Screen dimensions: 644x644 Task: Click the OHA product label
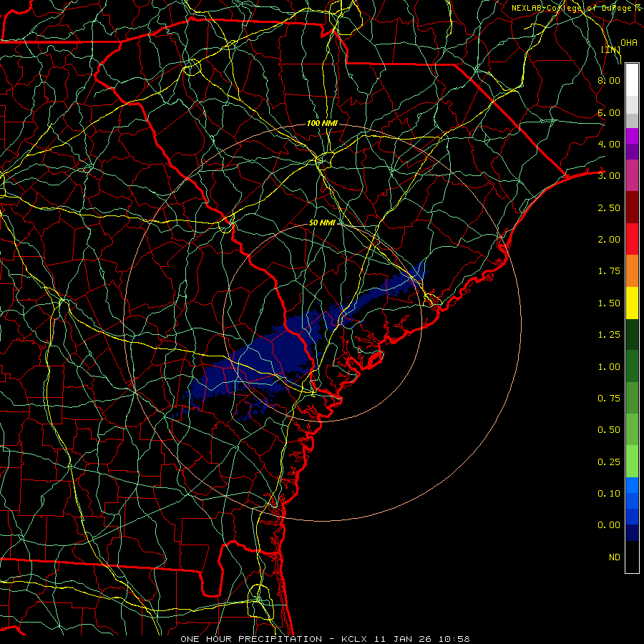(x=628, y=43)
